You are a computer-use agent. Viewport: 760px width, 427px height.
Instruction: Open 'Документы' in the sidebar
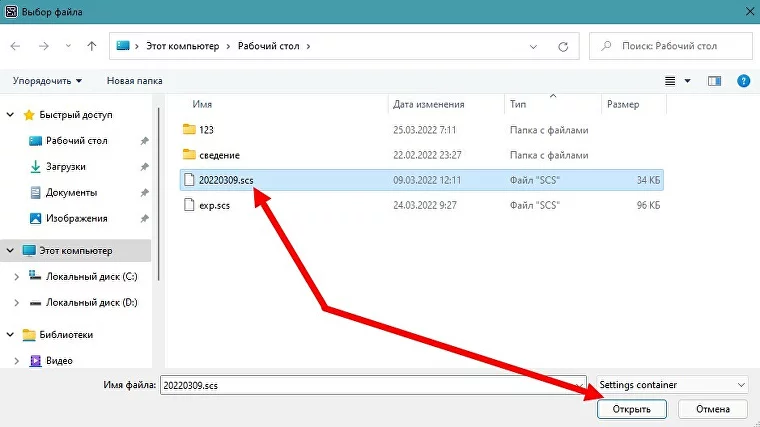tap(71, 192)
